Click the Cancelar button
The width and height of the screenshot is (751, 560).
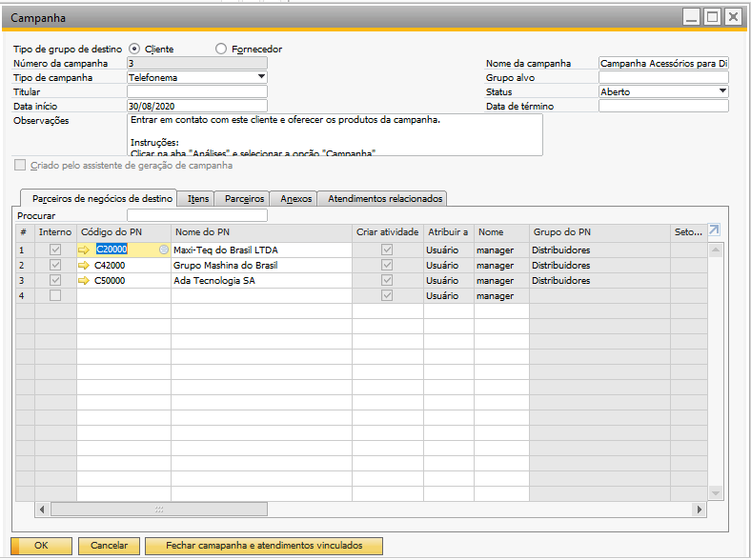110,546
